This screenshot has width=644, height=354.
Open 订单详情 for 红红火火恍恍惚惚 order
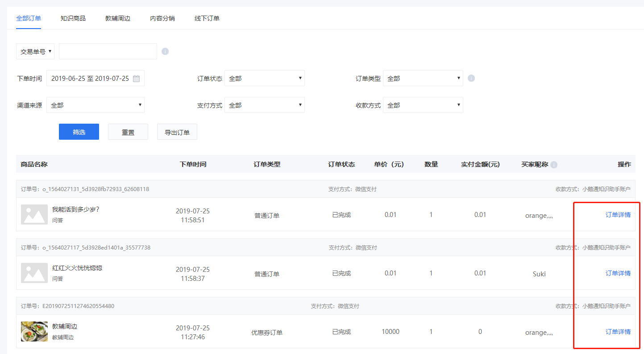[618, 273]
